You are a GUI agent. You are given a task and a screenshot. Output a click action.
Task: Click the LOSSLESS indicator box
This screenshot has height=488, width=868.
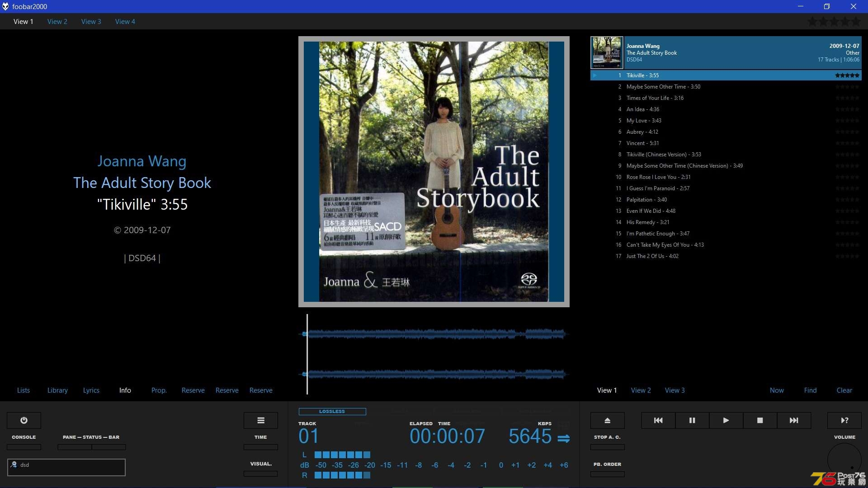(332, 412)
